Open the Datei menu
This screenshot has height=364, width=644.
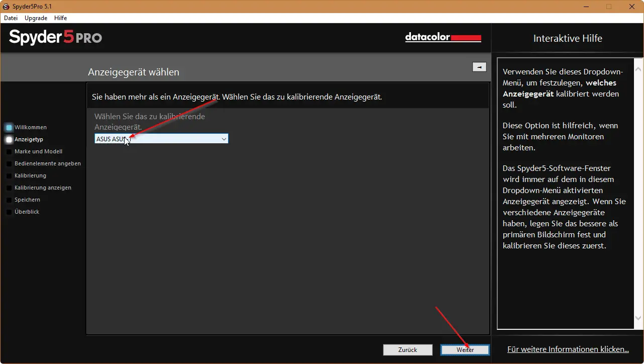11,18
